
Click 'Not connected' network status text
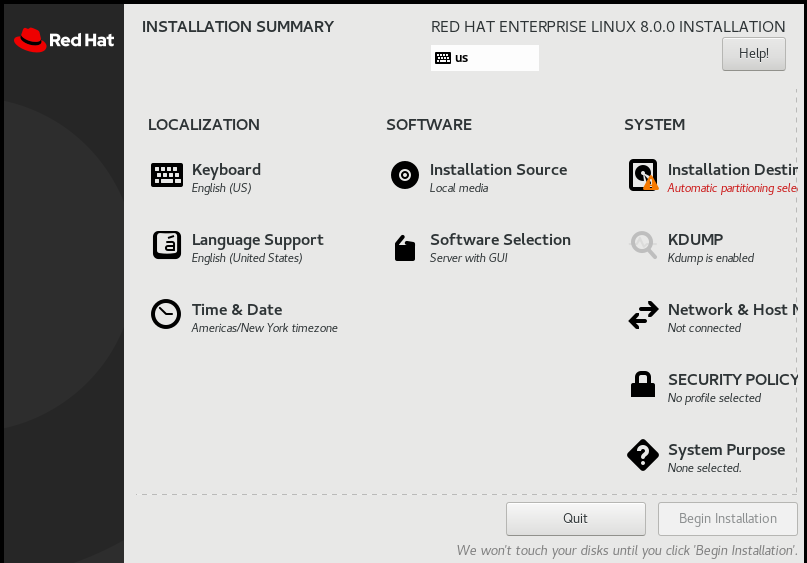pyautogui.click(x=704, y=328)
